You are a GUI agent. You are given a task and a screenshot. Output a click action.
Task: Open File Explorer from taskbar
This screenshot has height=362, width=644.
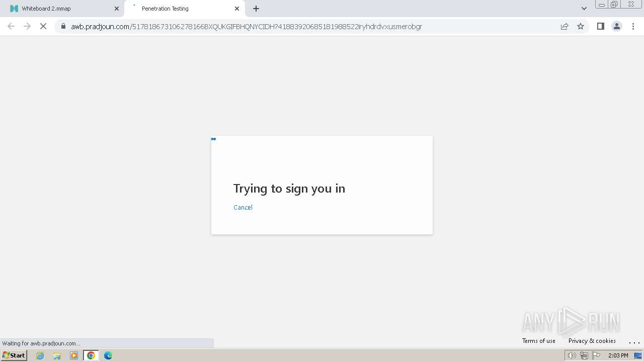(x=57, y=355)
